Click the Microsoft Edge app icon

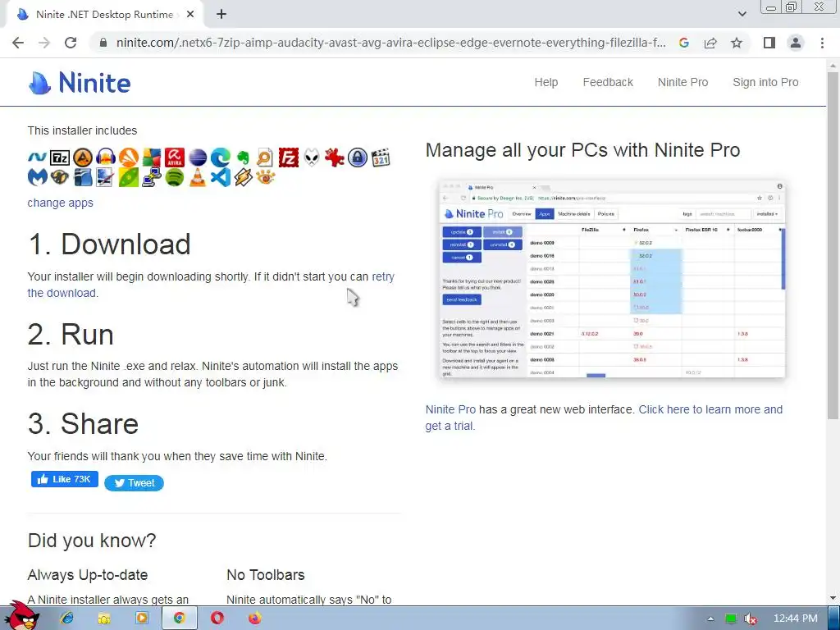coord(220,157)
